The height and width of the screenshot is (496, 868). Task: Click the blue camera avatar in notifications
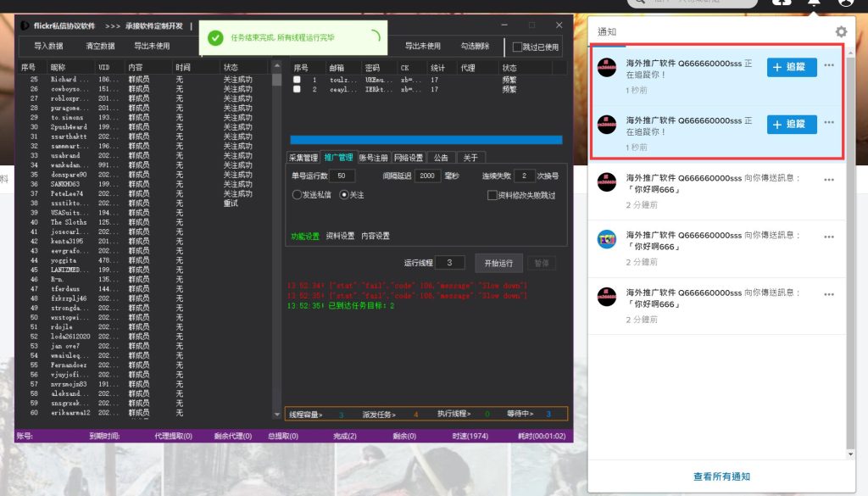tap(606, 239)
